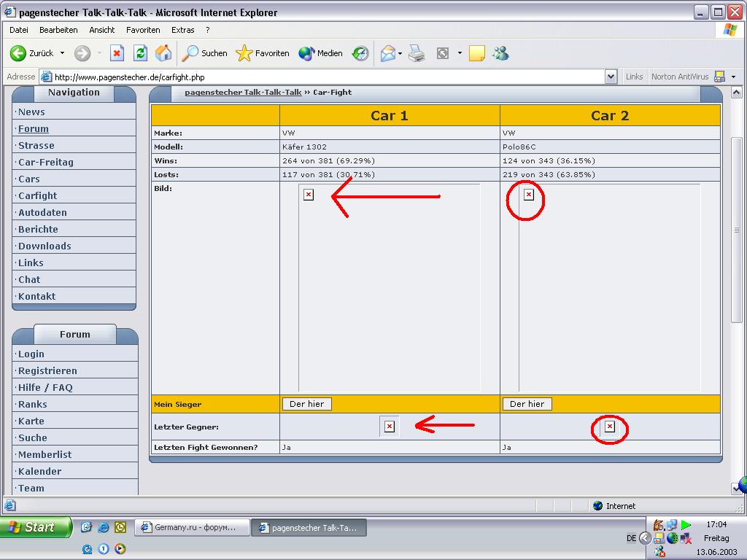This screenshot has height=560, width=747.
Task: Open the Datei menu
Action: pos(18,30)
